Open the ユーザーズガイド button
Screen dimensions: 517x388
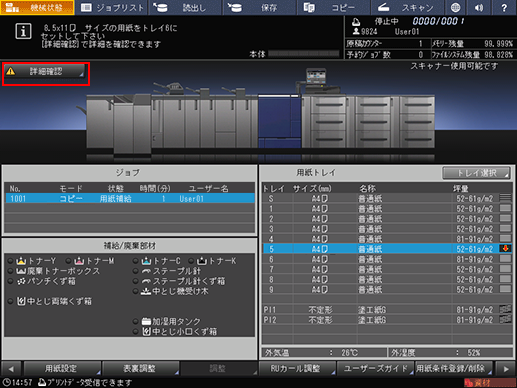[375, 369]
